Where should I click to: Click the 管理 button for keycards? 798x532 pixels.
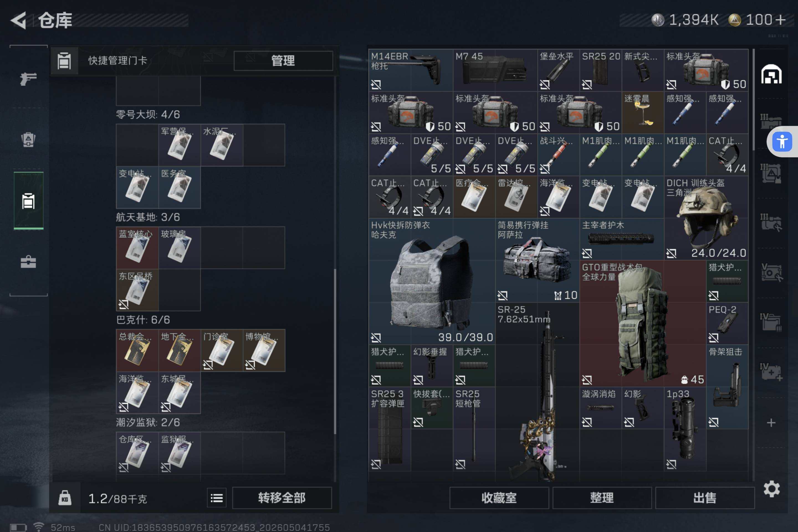pos(283,61)
